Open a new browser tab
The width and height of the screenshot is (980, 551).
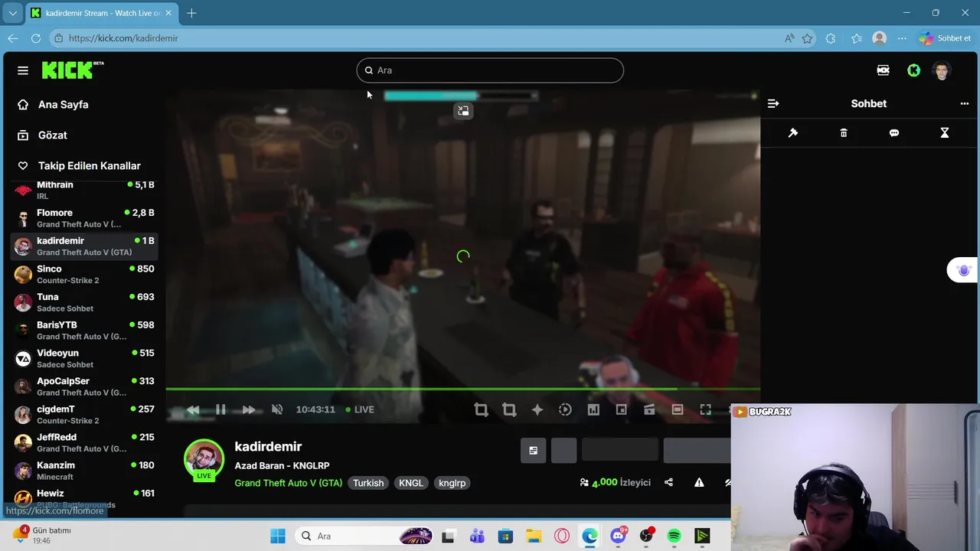(x=191, y=13)
